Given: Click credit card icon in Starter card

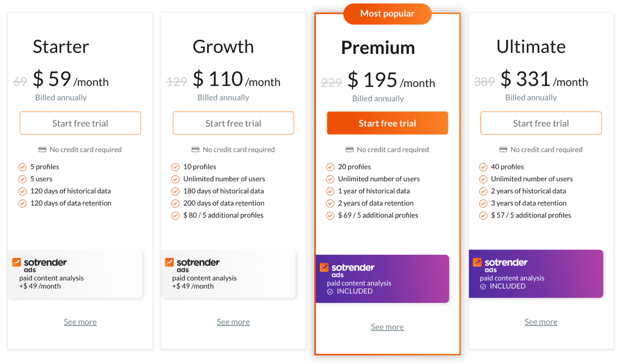Looking at the screenshot, I should pos(42,149).
